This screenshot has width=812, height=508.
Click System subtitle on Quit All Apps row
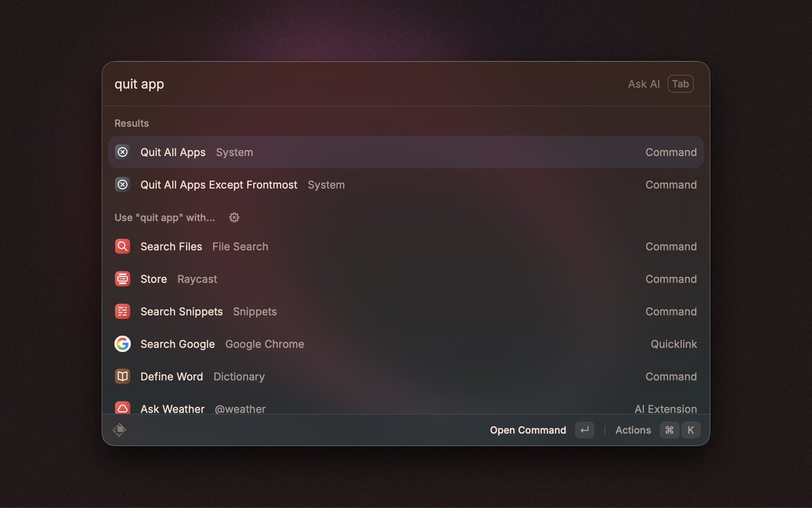(x=235, y=152)
